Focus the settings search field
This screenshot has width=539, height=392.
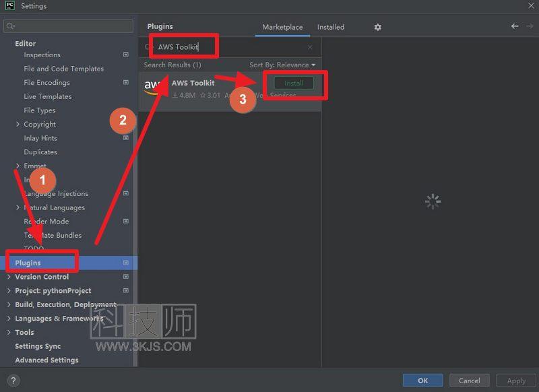click(x=68, y=26)
